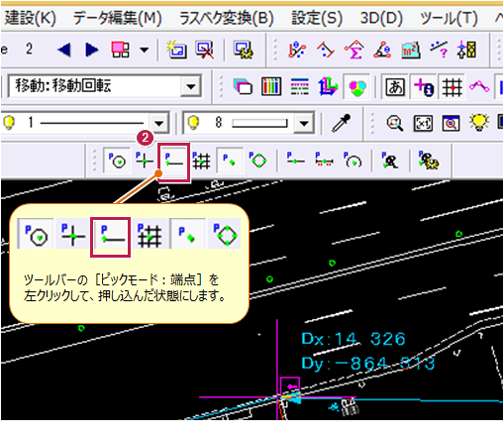Select the intersection pick mode icon
Image resolution: width=504 pixels, height=436 pixels.
tap(145, 161)
